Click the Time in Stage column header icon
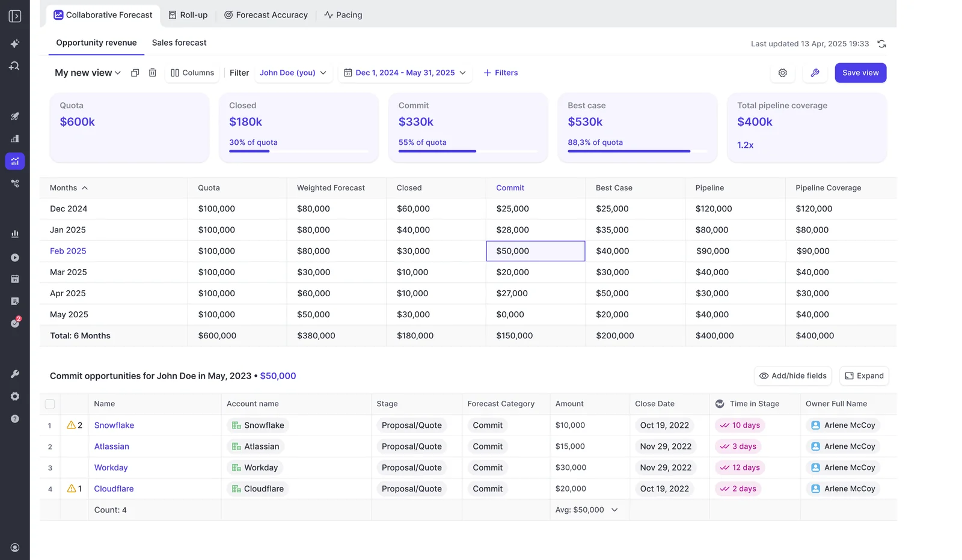962x560 pixels. point(720,404)
